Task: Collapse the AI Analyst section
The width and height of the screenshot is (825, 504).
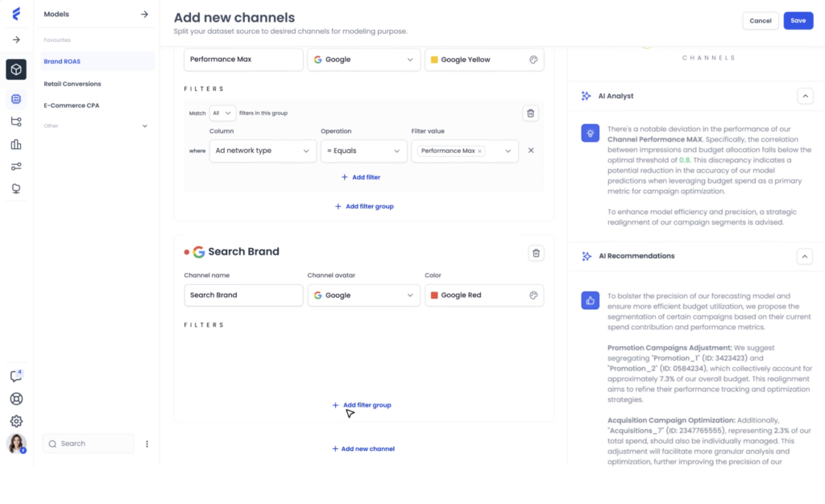Action: pyautogui.click(x=805, y=96)
